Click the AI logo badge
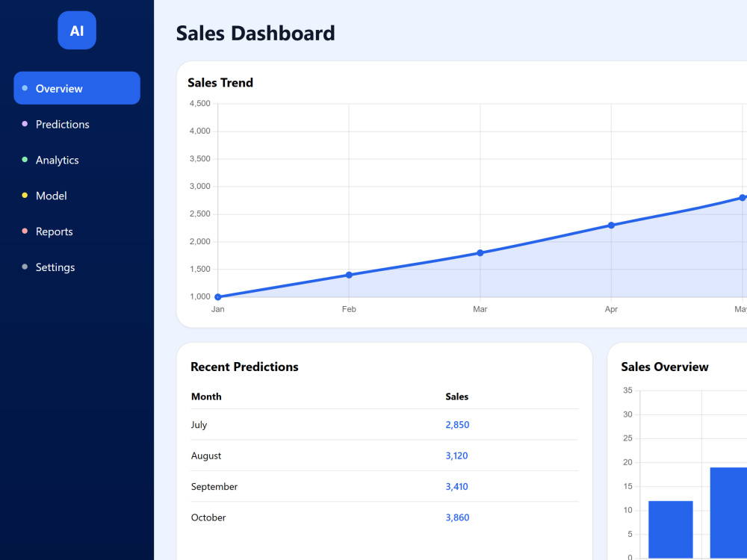Screen dimensions: 747x560 [x=77, y=31]
